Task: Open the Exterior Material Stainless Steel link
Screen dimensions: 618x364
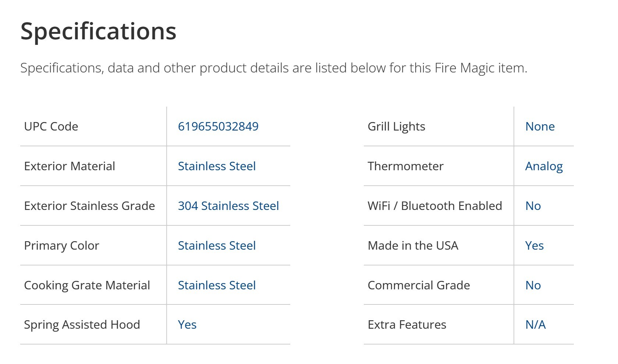Action: (x=217, y=166)
